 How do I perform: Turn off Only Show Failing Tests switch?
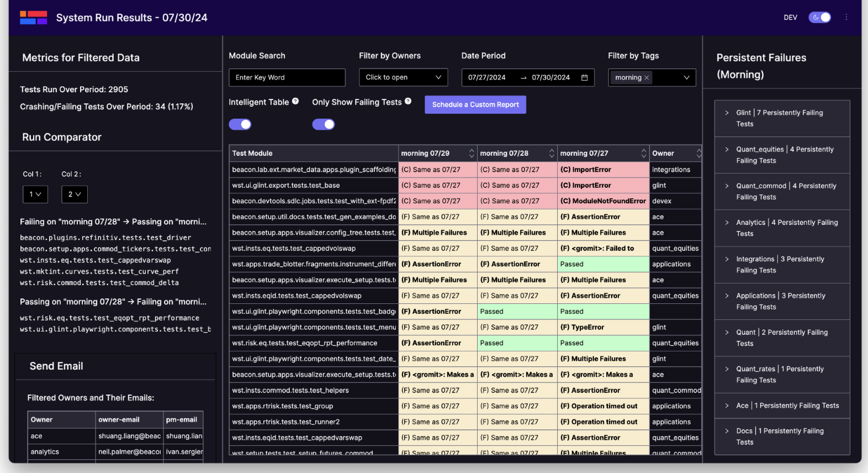click(324, 124)
